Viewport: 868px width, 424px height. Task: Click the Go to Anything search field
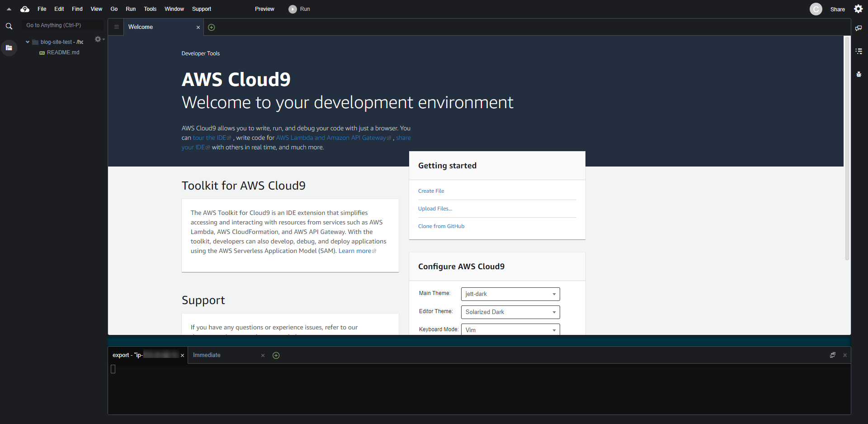pos(62,25)
